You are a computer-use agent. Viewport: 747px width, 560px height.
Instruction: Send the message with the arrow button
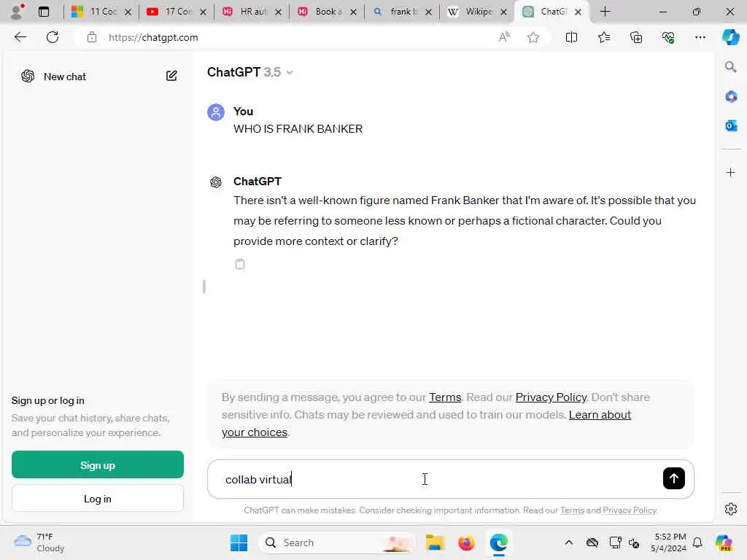[673, 478]
